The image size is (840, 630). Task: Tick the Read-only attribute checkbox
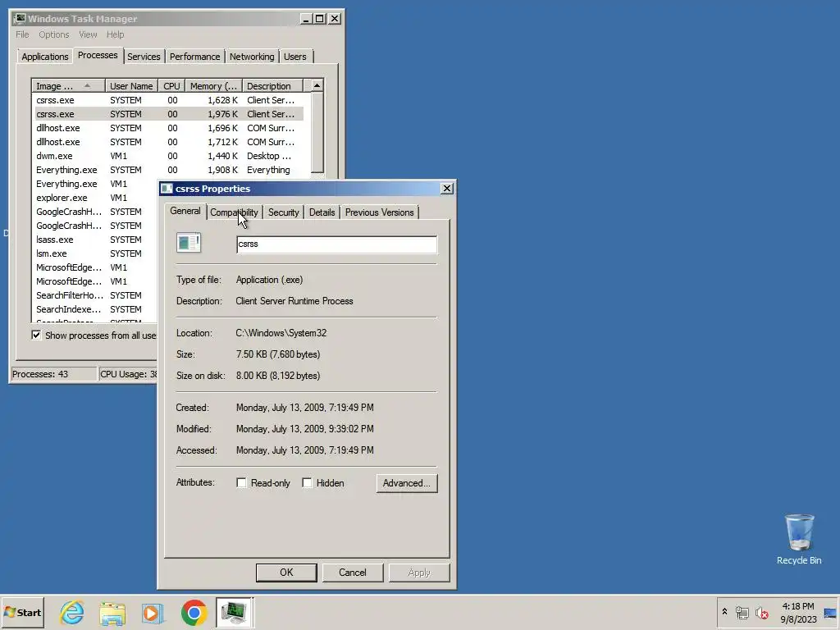tap(242, 483)
